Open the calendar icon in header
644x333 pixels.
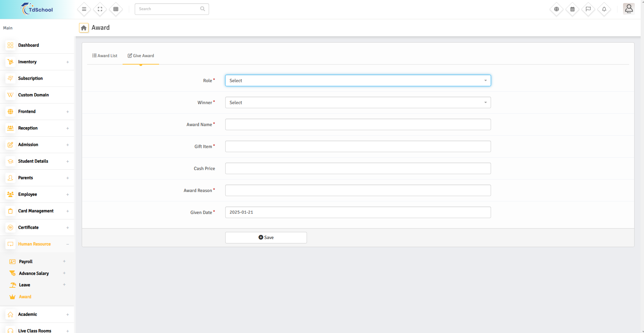point(572,9)
